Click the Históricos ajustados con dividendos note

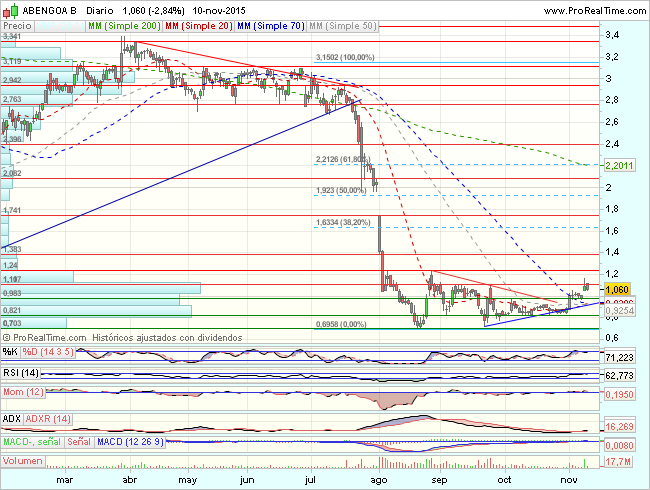167,338
